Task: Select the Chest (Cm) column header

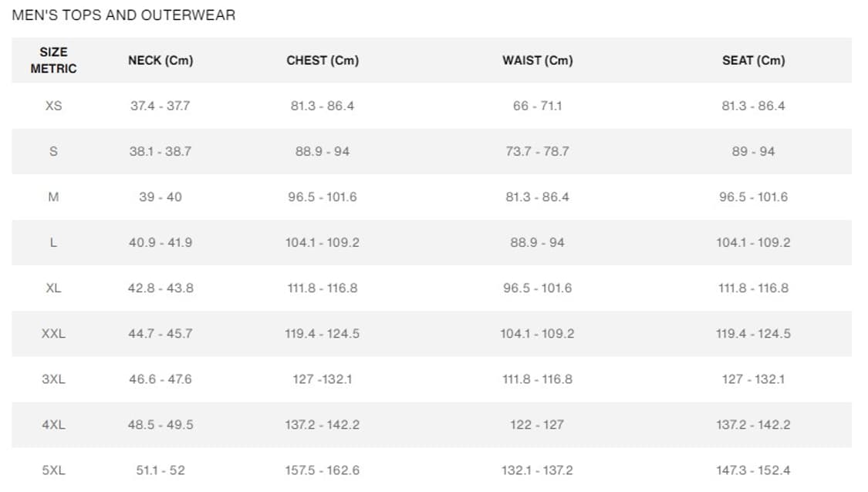Action: (x=323, y=60)
